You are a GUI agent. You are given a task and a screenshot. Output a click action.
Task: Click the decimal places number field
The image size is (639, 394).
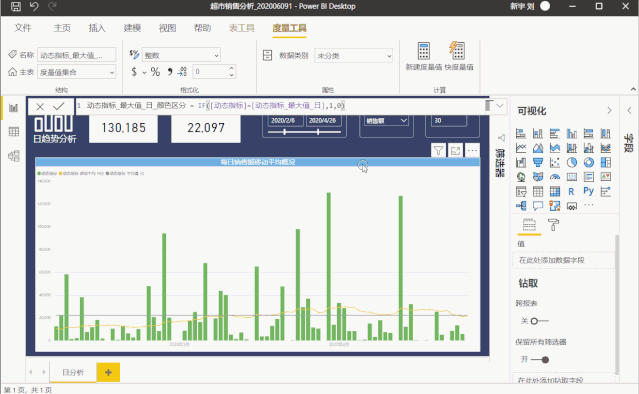click(209, 72)
